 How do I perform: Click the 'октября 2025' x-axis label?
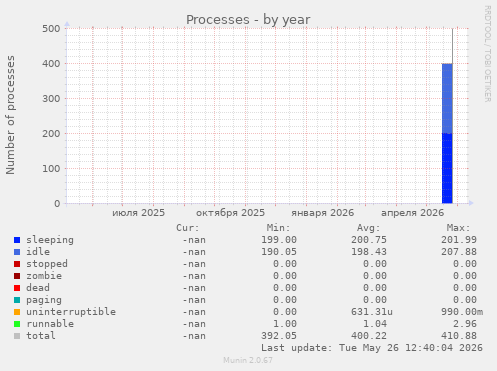click(230, 213)
